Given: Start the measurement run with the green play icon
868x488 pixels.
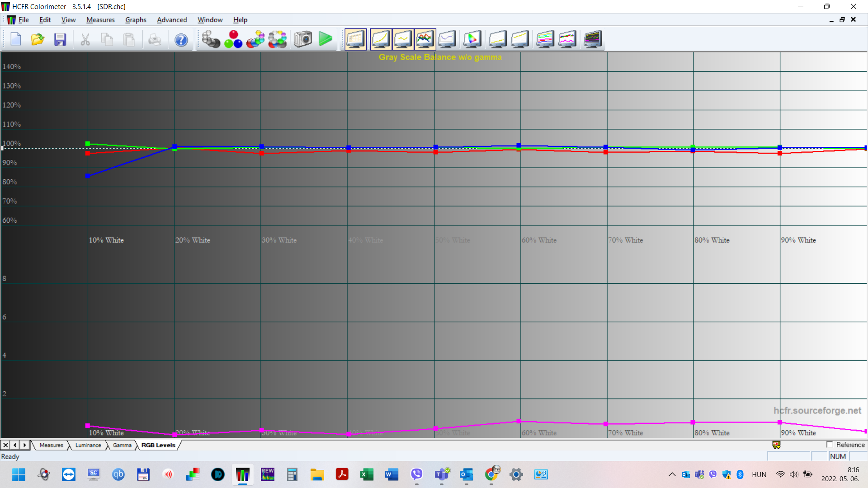Looking at the screenshot, I should point(325,39).
